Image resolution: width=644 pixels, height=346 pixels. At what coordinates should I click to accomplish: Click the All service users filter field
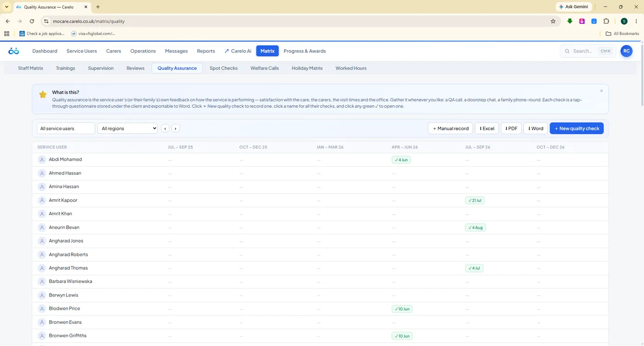[66, 129]
